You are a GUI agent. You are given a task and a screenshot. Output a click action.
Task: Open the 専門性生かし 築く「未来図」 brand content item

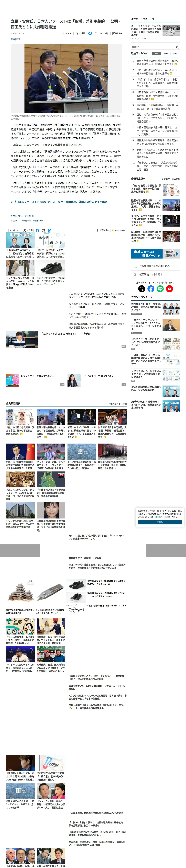tap(155, 309)
